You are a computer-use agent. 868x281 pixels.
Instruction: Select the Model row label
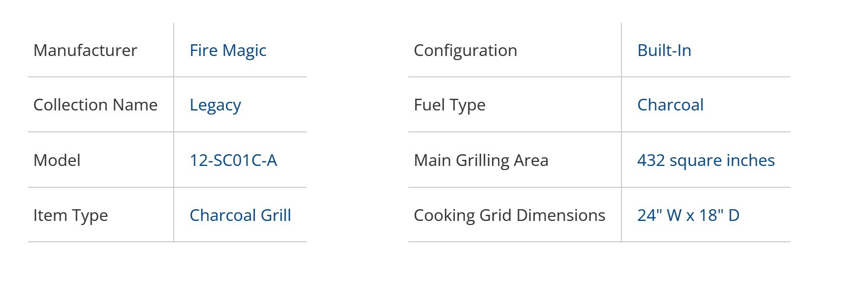click(x=57, y=160)
